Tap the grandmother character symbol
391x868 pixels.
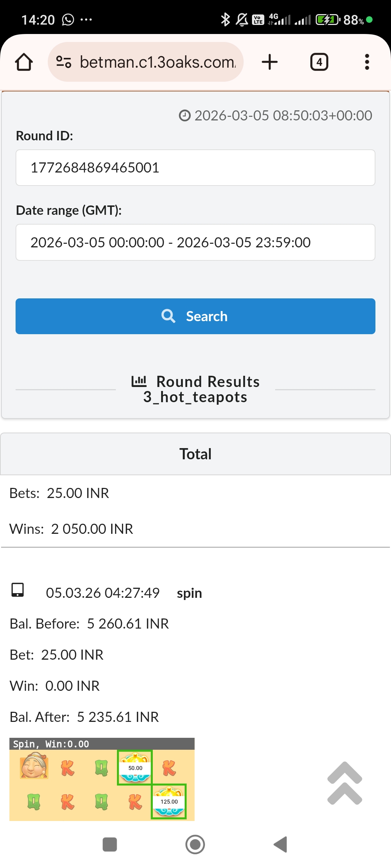[x=34, y=765]
